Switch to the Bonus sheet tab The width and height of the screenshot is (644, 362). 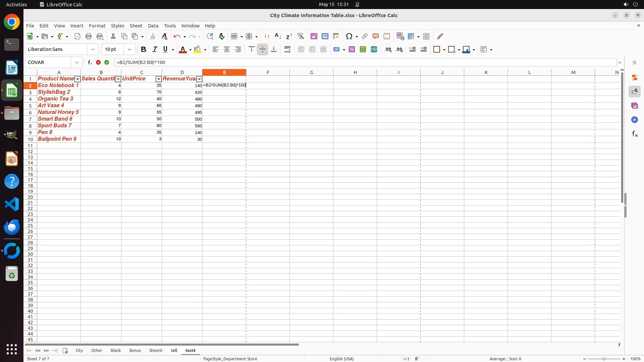(135, 351)
